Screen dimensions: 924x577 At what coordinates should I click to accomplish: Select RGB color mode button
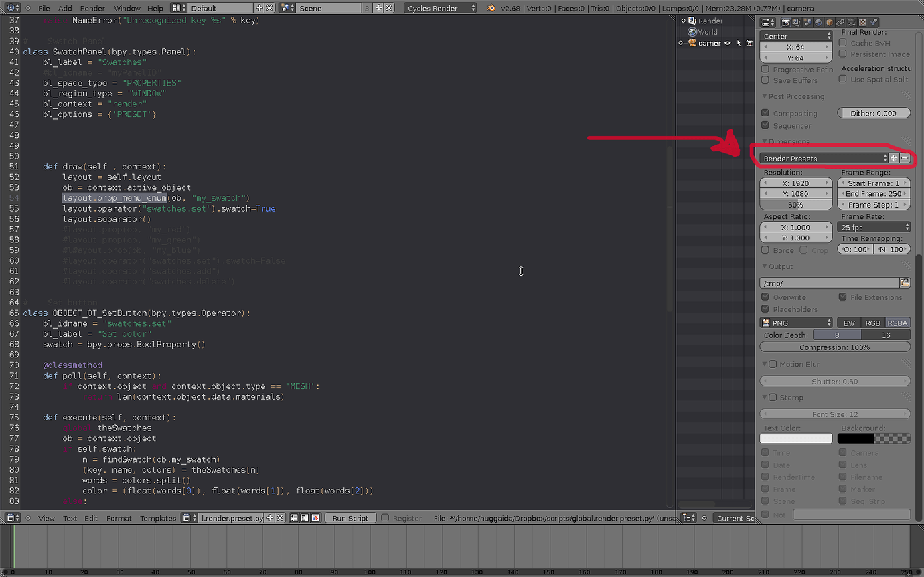873,323
